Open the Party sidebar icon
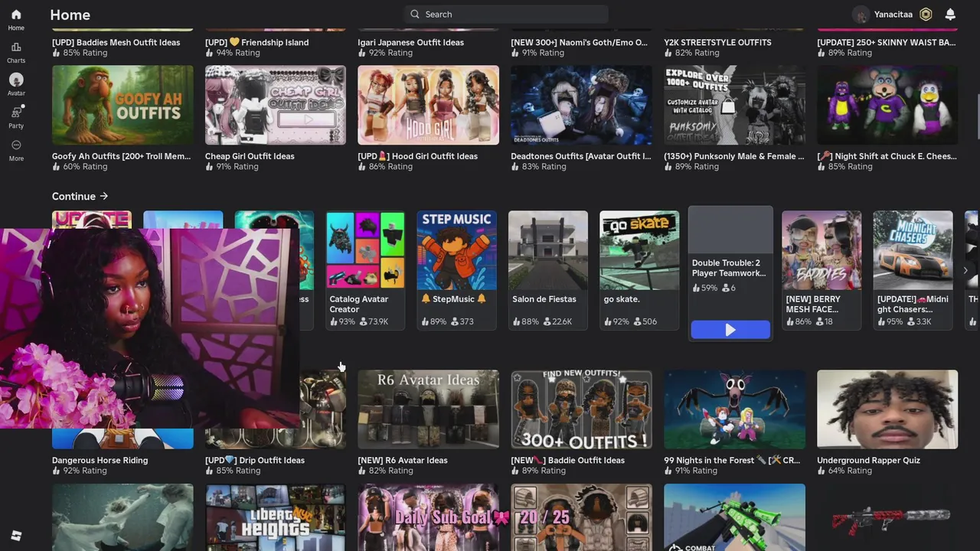This screenshot has height=551, width=980. (16, 112)
